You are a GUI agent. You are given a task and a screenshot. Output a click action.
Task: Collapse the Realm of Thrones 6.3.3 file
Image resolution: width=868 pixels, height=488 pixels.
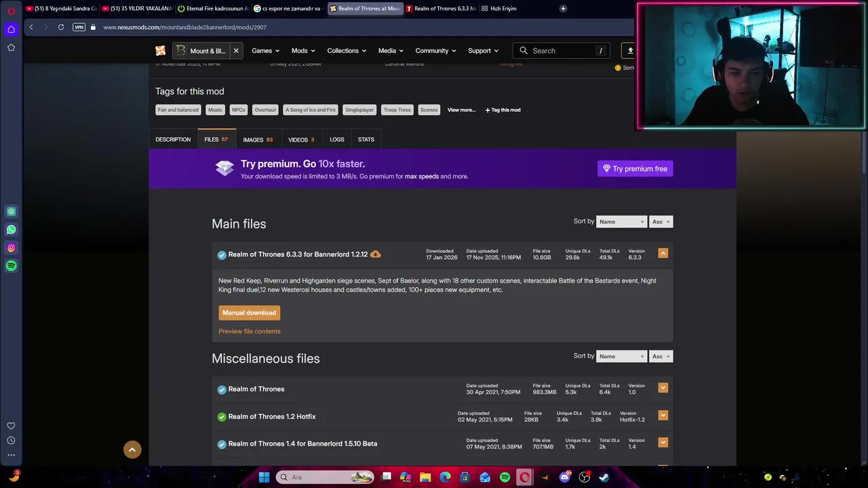click(x=663, y=253)
